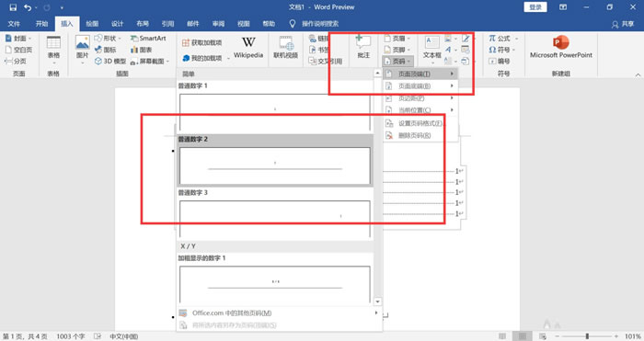Select 页面底端 menu item
This screenshot has height=341, width=644.
[420, 85]
